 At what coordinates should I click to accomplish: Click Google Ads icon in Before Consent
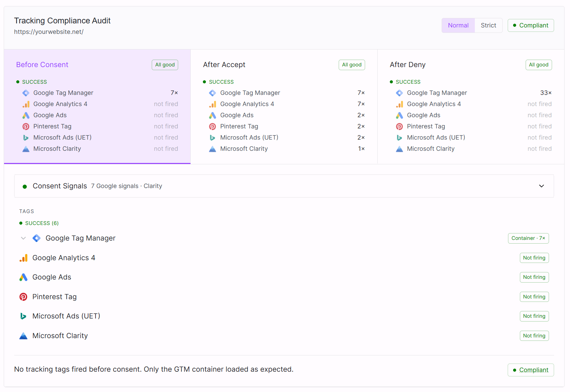click(x=26, y=115)
